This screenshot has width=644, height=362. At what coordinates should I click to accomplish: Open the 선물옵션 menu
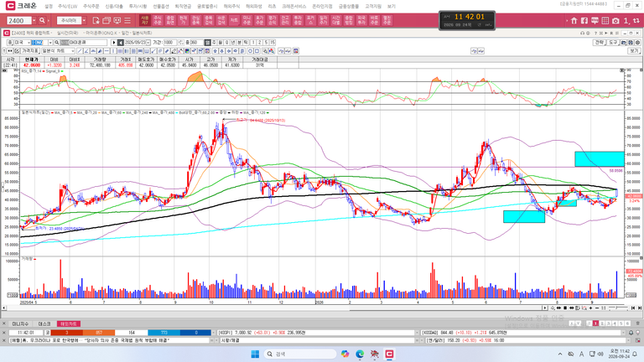161,6
